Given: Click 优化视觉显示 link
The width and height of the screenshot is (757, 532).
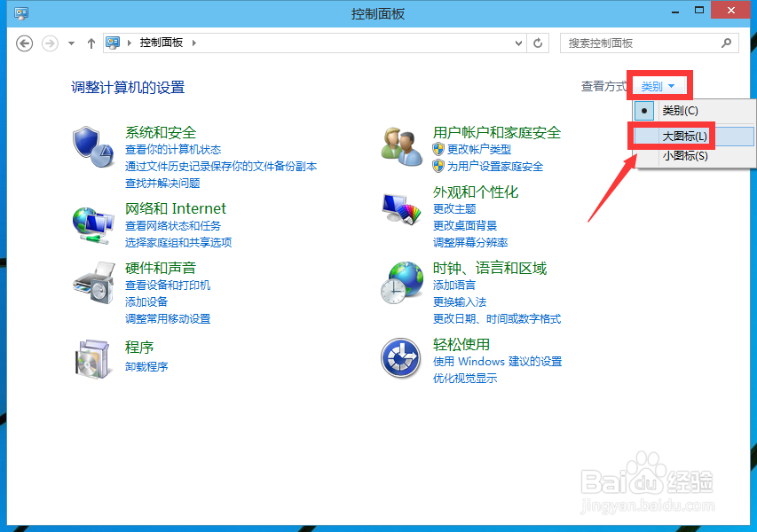Looking at the screenshot, I should click(x=465, y=378).
